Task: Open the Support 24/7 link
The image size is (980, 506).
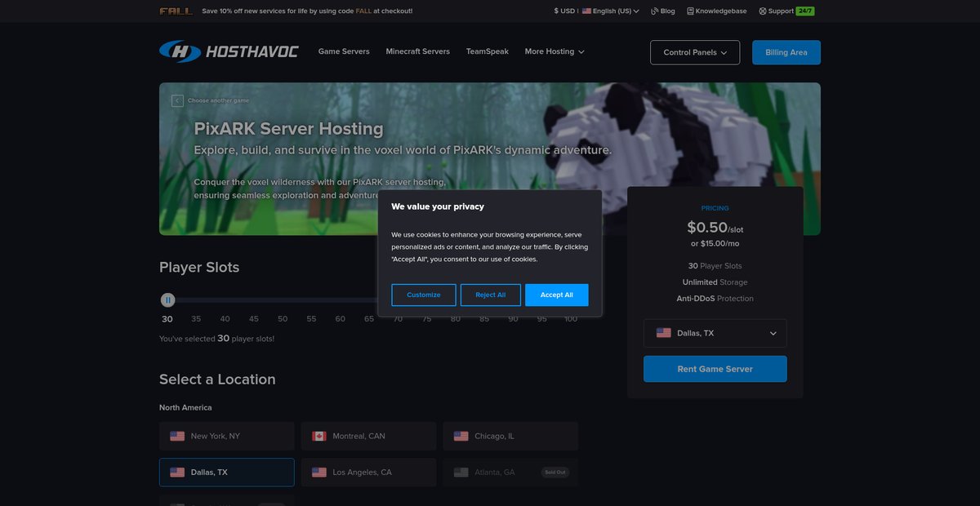Action: 786,11
